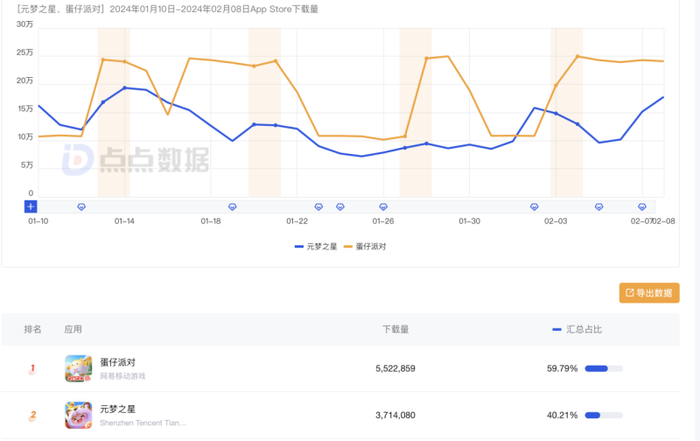The image size is (700, 441).
Task: Click the event marker near 02-05
Action: 599,207
